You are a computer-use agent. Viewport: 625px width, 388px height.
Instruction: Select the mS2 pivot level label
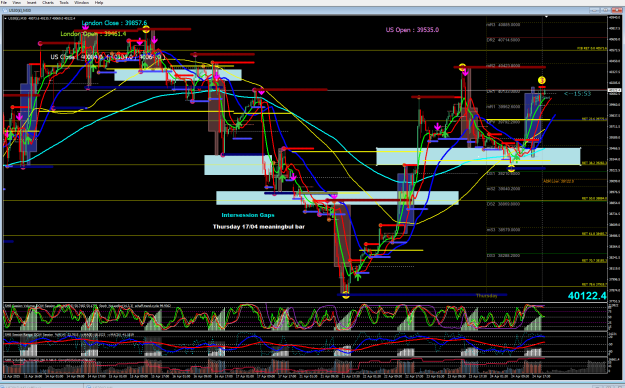click(x=503, y=189)
